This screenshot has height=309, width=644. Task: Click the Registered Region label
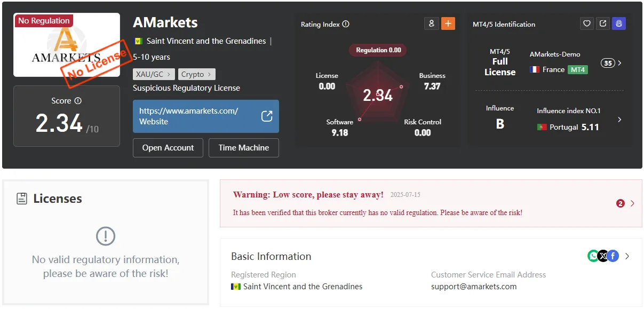point(264,275)
